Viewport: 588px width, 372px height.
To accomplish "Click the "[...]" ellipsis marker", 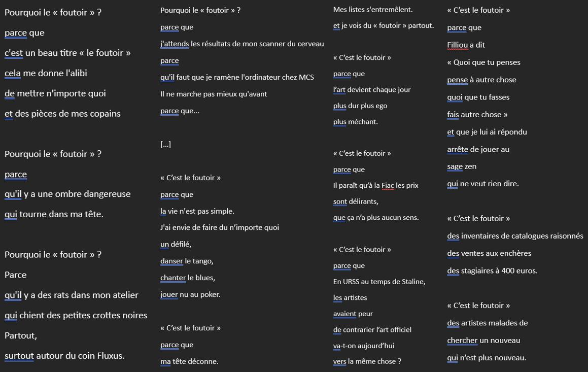I will [165, 144].
